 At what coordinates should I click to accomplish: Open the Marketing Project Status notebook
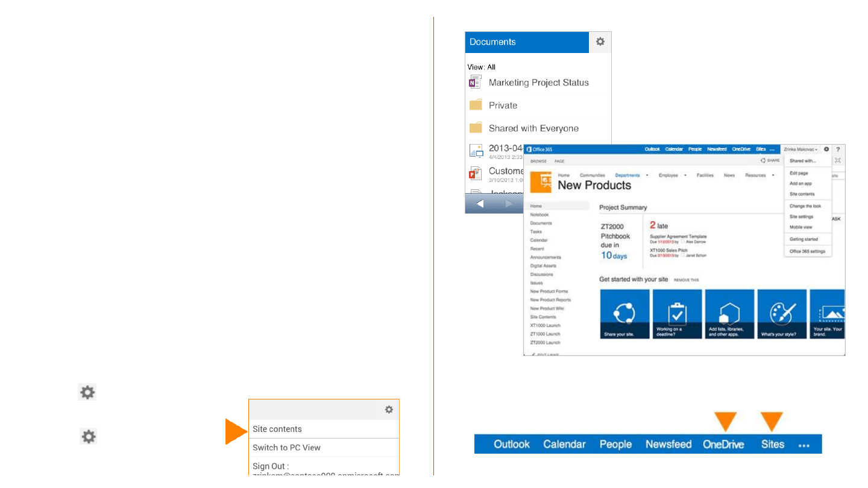click(538, 83)
